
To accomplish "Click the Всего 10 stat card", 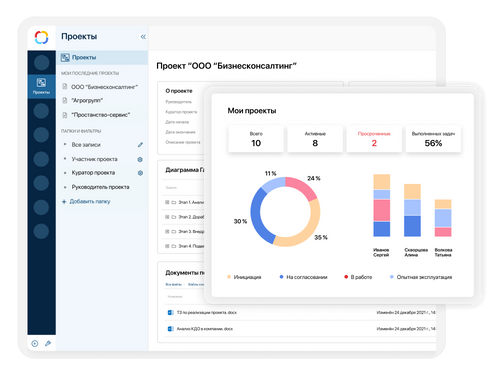I will 256,139.
